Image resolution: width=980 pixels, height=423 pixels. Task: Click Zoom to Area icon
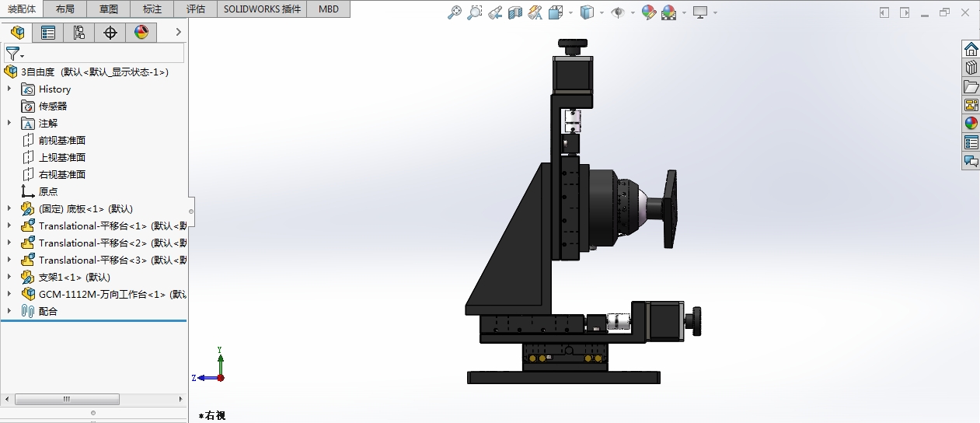[475, 12]
